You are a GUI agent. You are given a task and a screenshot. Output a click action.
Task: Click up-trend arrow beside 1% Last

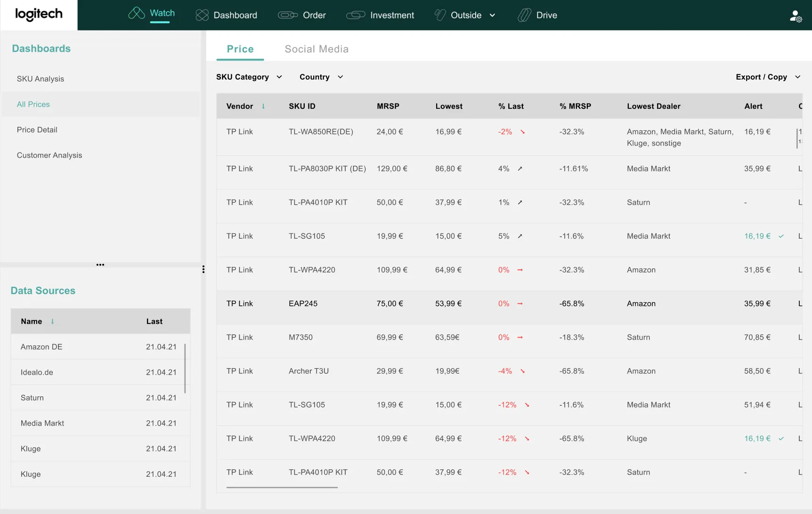[x=520, y=202]
